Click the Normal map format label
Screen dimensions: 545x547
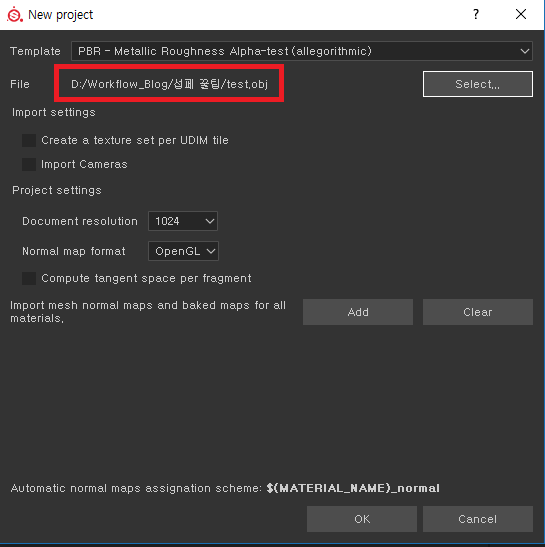click(x=74, y=251)
